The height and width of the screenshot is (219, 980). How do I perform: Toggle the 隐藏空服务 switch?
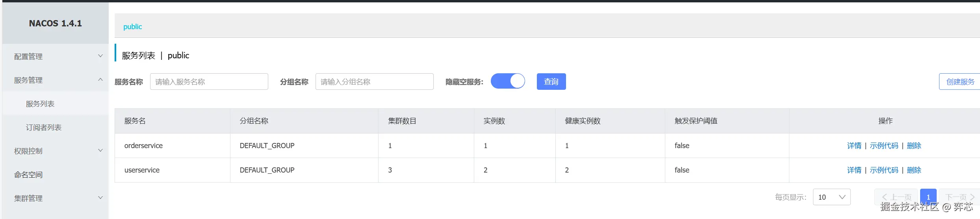(508, 82)
